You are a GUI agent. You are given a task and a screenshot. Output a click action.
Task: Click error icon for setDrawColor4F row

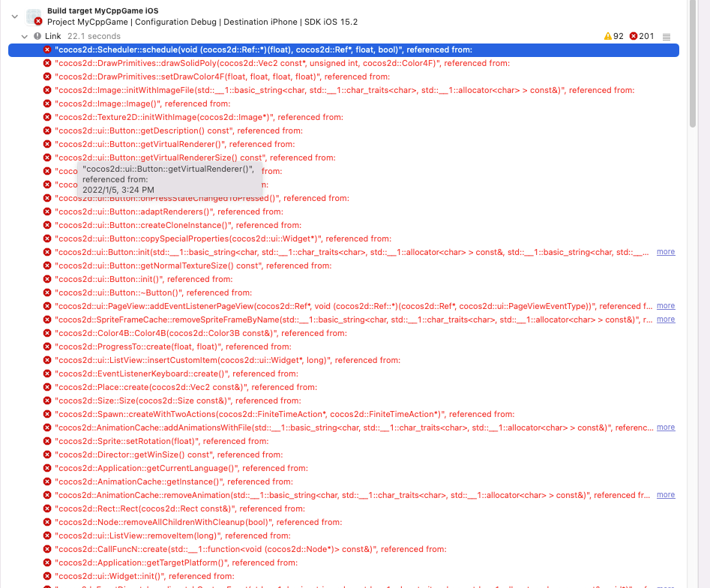47,76
